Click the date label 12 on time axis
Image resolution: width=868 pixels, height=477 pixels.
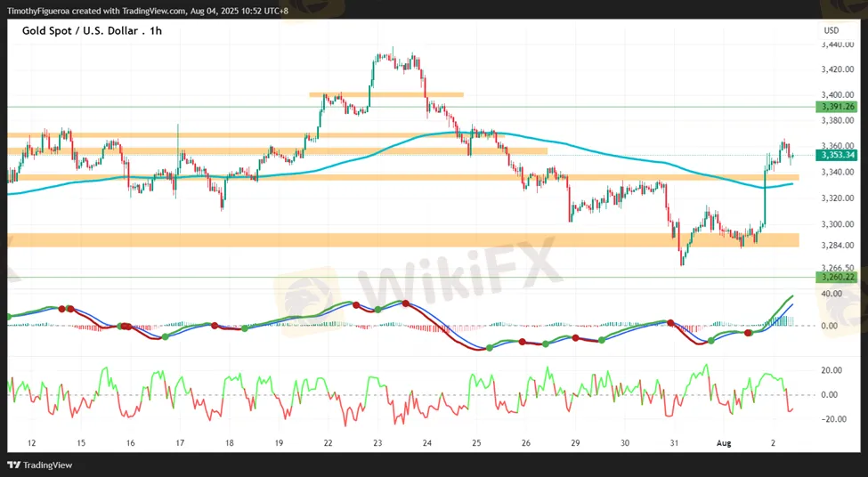point(31,443)
